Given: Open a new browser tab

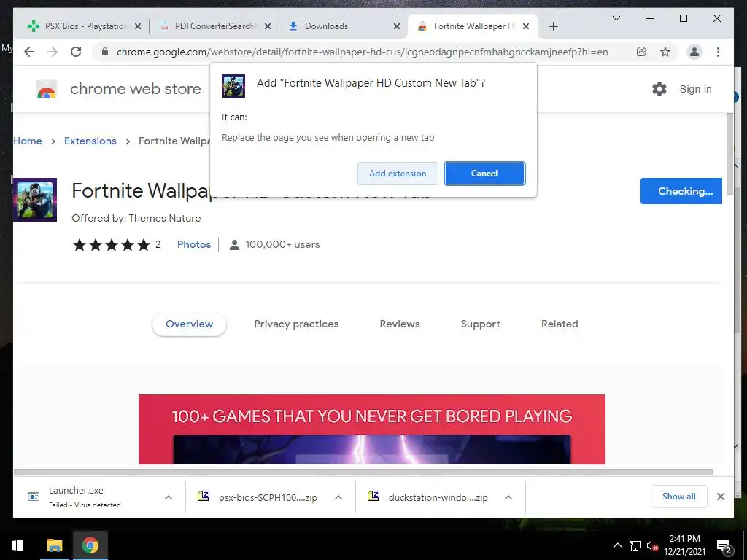Looking at the screenshot, I should [553, 27].
